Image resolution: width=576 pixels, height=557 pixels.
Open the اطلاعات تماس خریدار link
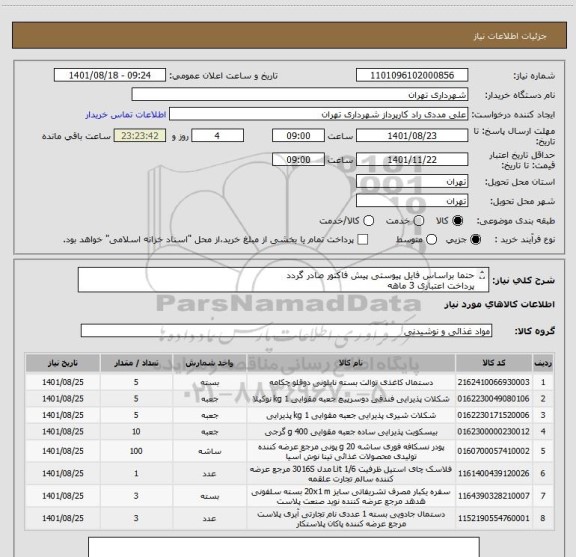126,115
